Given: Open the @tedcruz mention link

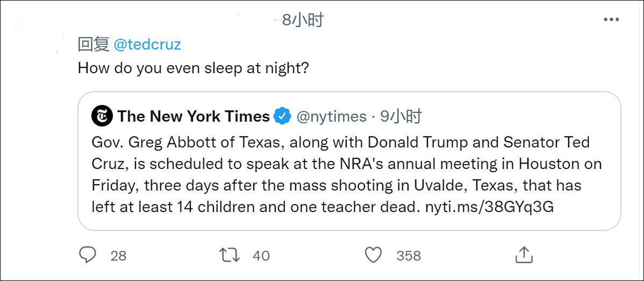Looking at the screenshot, I should [x=147, y=44].
